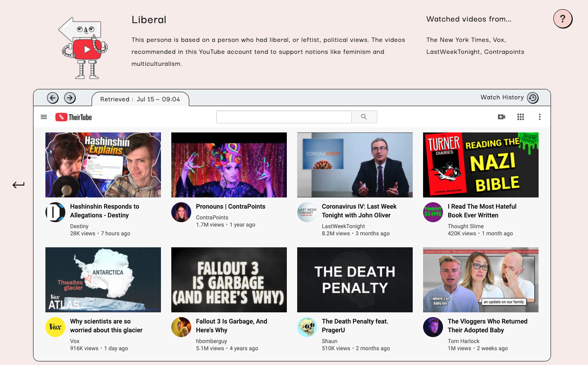Click the LastWeekTonight channel avatar
This screenshot has height=365, width=588.
click(x=307, y=212)
